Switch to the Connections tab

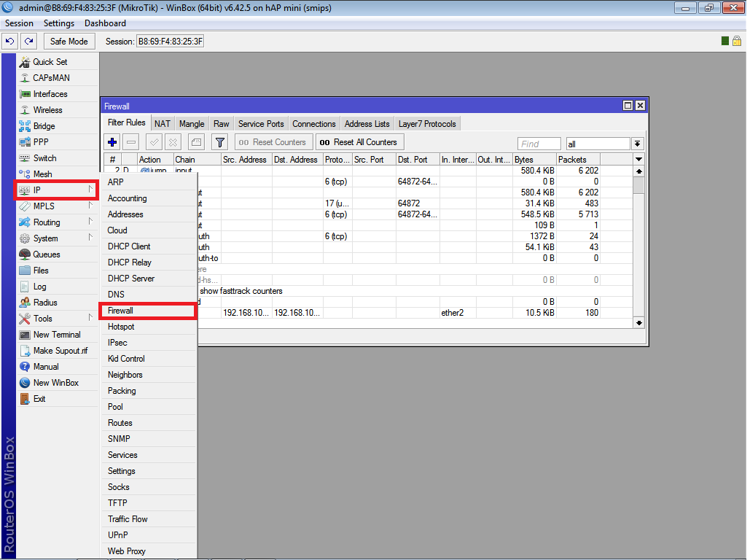(314, 123)
